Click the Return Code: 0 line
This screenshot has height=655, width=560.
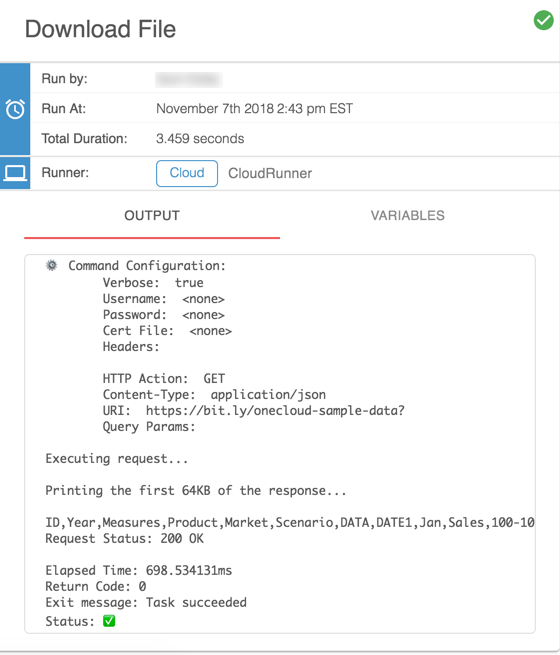[x=96, y=586]
